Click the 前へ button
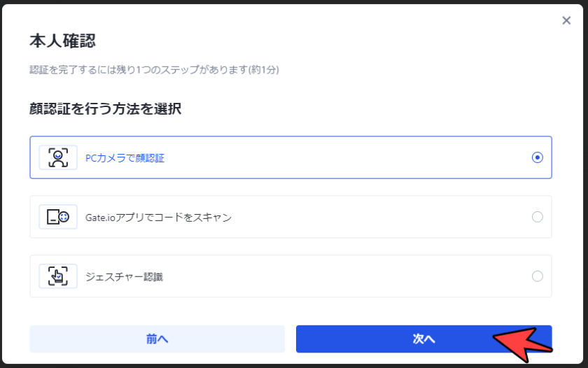The height and width of the screenshot is (368, 588). (157, 339)
